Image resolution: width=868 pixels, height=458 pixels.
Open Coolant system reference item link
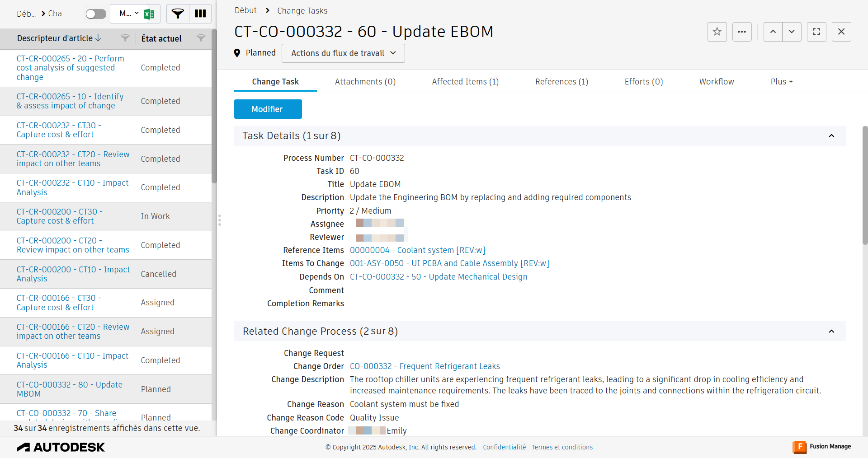pos(417,250)
